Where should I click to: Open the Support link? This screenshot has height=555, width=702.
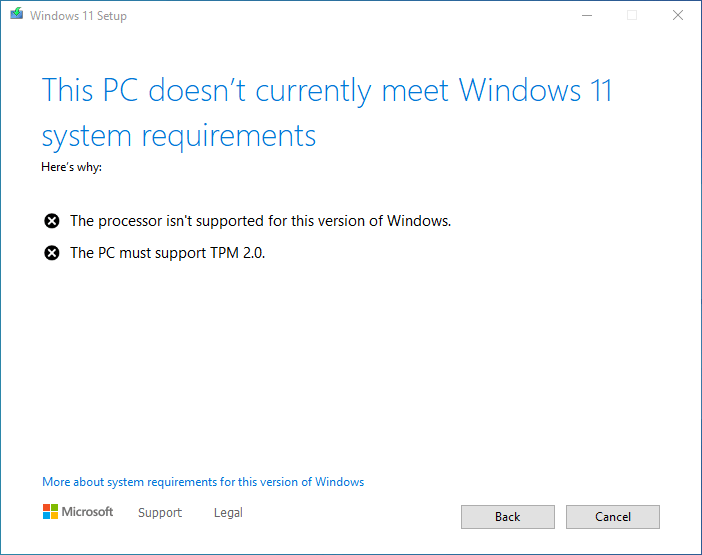160,512
